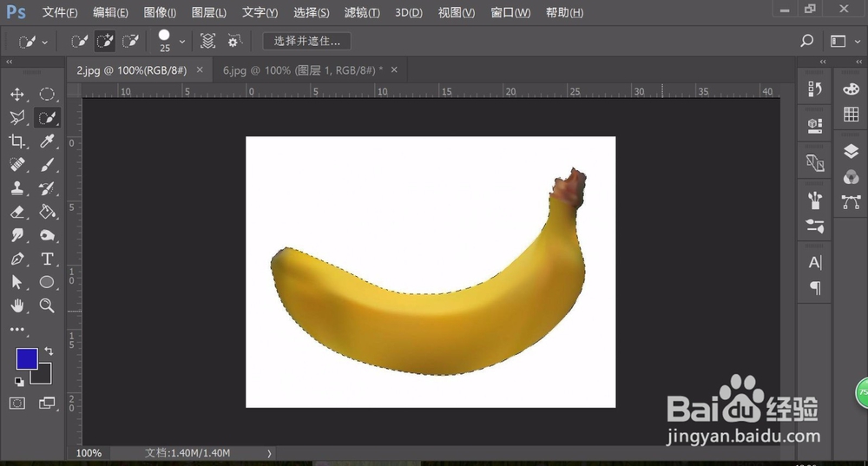
Task: Open the 文件 (File) menu
Action: [x=60, y=12]
